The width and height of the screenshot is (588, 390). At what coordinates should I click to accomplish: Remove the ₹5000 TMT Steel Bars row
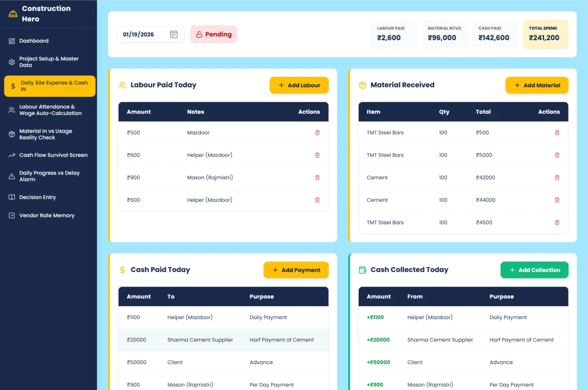pos(557,155)
